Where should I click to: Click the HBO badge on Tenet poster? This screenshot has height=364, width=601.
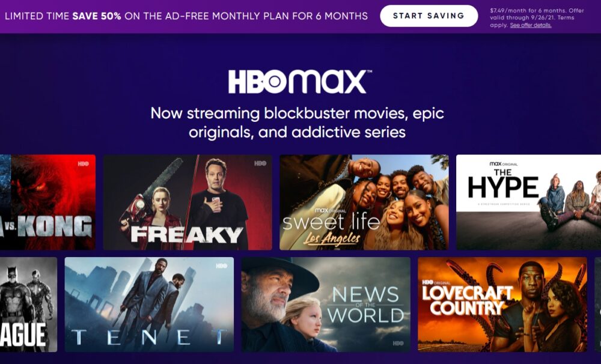point(222,266)
